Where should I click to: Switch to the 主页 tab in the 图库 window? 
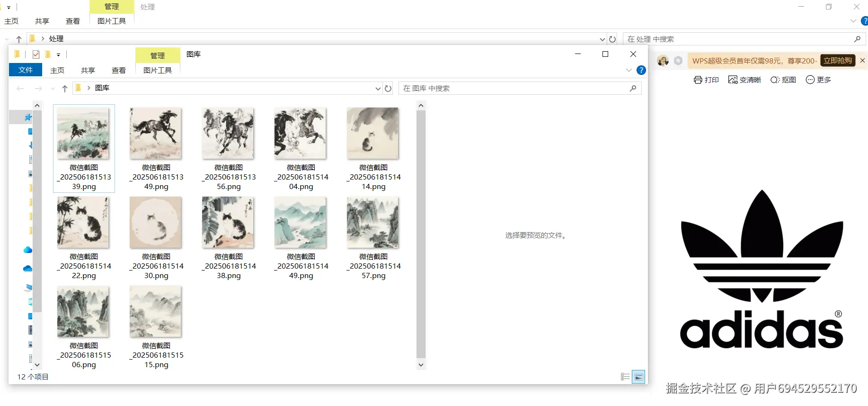(57, 70)
